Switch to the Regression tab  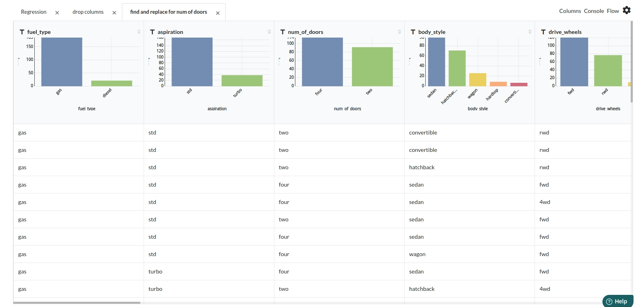(x=33, y=12)
